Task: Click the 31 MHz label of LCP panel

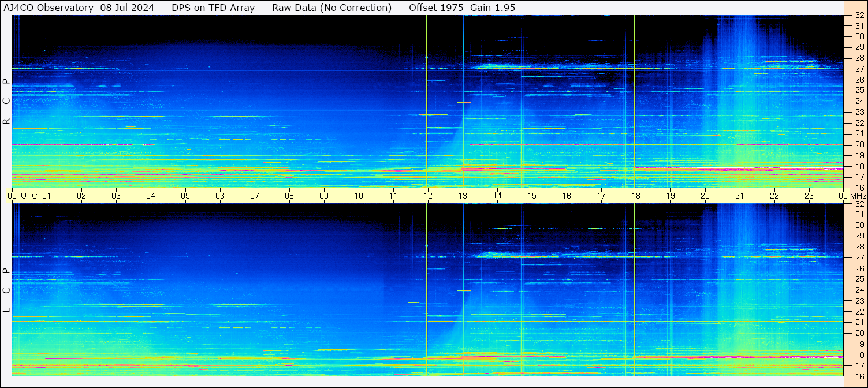Action: tap(859, 214)
